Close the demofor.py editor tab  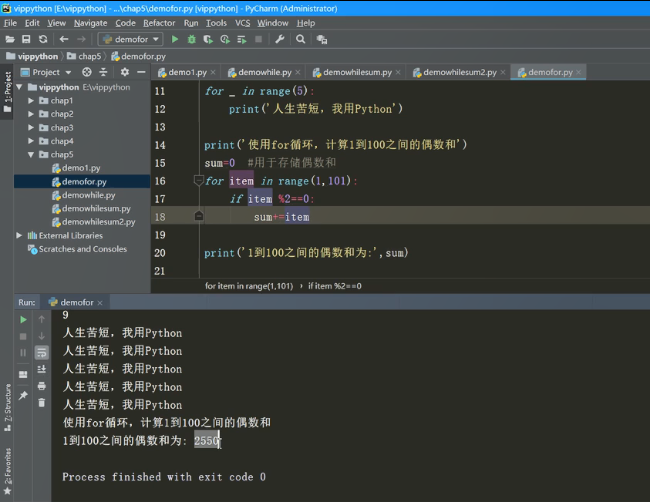tap(579, 72)
